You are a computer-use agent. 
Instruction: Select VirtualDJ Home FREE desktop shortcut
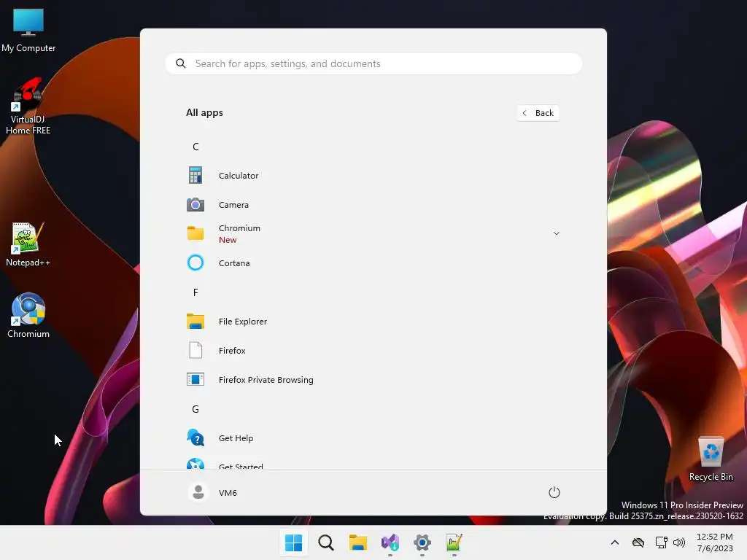point(28,106)
